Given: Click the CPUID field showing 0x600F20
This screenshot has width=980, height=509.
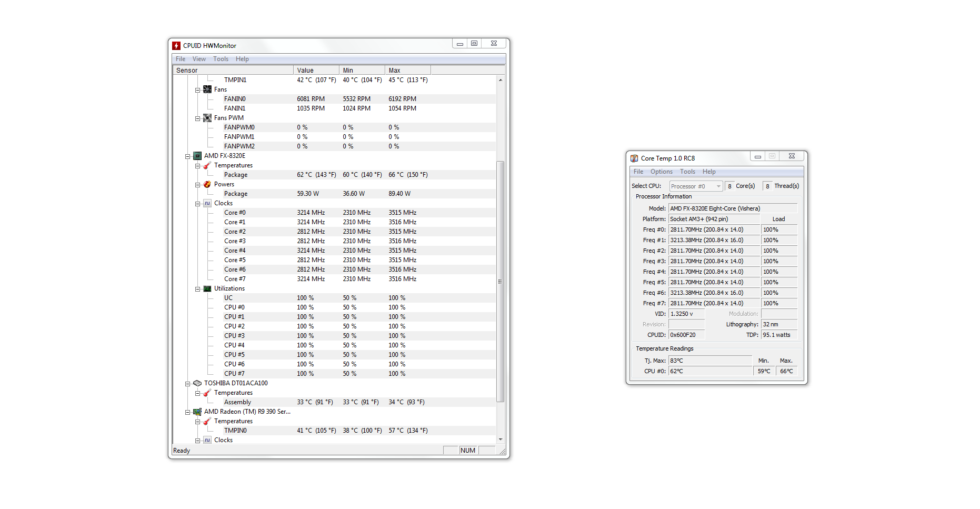Looking at the screenshot, I should 687,335.
